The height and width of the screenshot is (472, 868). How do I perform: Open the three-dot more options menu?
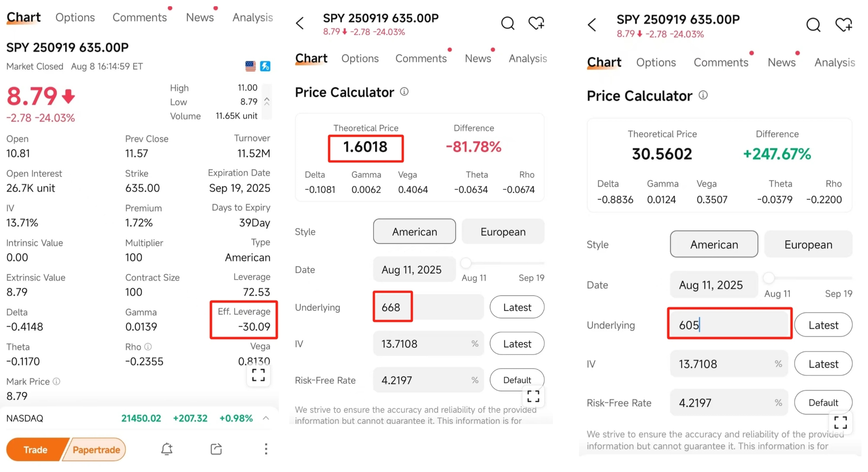click(x=266, y=449)
